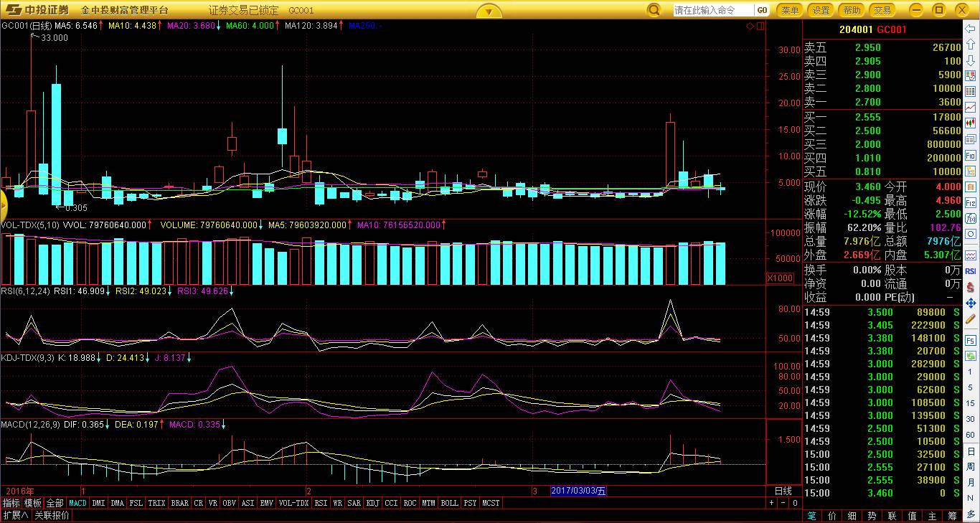The width and height of the screenshot is (980, 523).
Task: Expand the gold dropdown arrow at top center
Action: click(489, 11)
